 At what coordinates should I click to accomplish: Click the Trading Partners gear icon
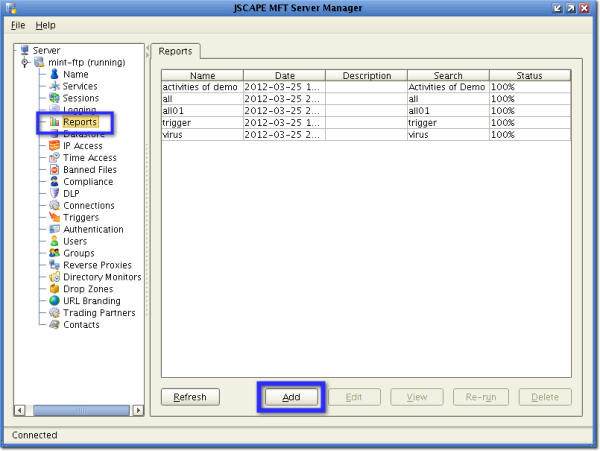[54, 313]
